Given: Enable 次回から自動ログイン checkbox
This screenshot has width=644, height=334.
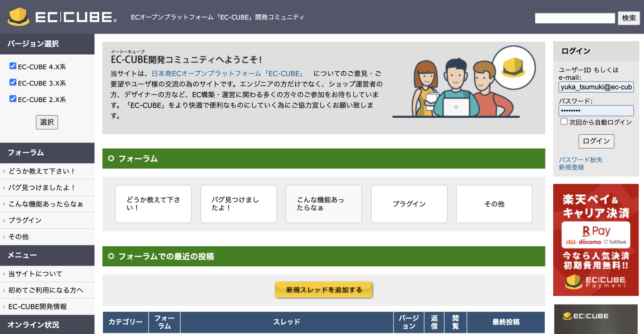Looking at the screenshot, I should click(564, 121).
